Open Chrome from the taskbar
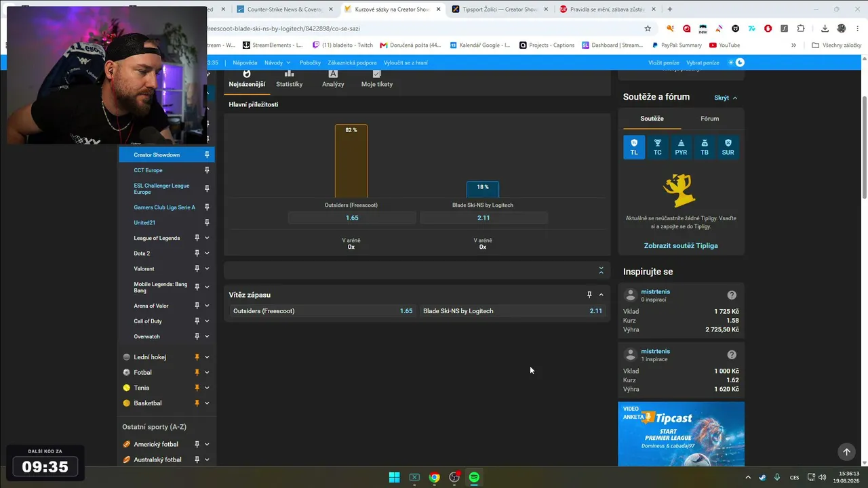Screen dimensions: 868x488 click(434, 477)
